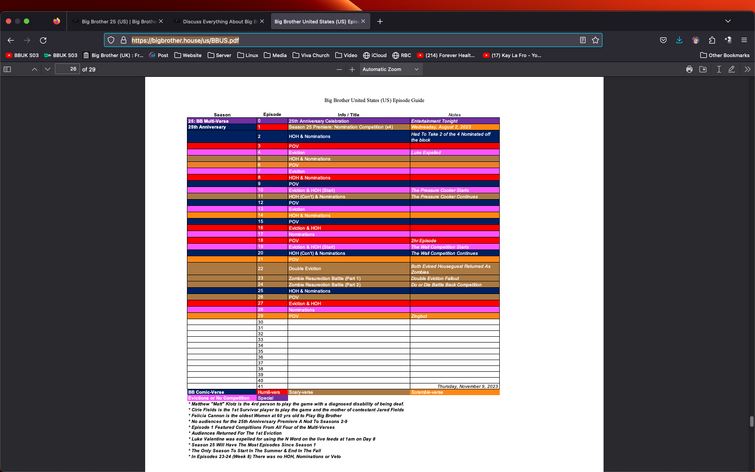The image size is (755, 472).
Task: Open Big Brother (UK) bookmark
Action: point(113,55)
